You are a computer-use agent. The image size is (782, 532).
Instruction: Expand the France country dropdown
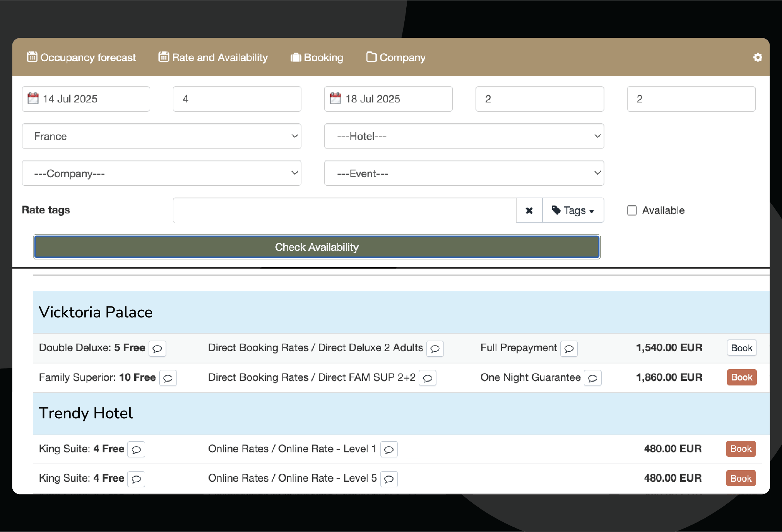coord(161,136)
